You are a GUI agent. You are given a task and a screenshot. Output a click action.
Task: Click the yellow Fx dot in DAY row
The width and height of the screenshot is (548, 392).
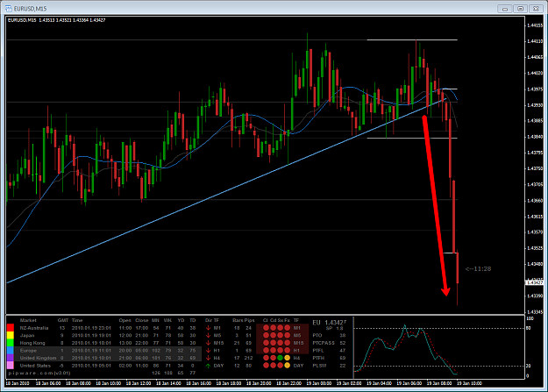[x=288, y=366]
